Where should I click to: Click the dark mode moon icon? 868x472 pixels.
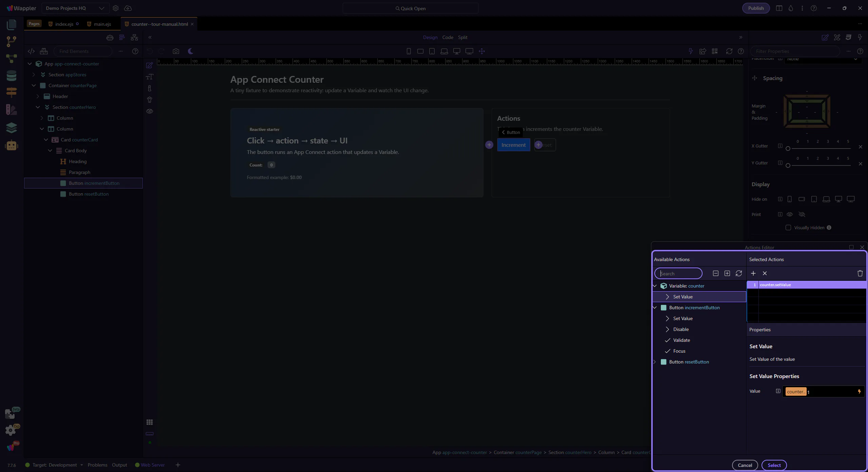point(191,51)
